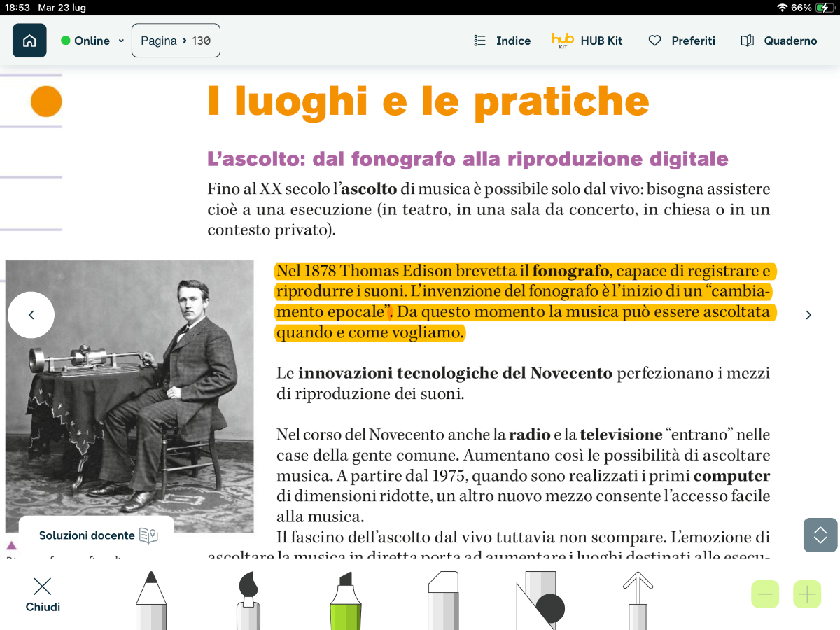The width and height of the screenshot is (840, 630).
Task: Go to previous page with left arrow
Action: coord(31,315)
